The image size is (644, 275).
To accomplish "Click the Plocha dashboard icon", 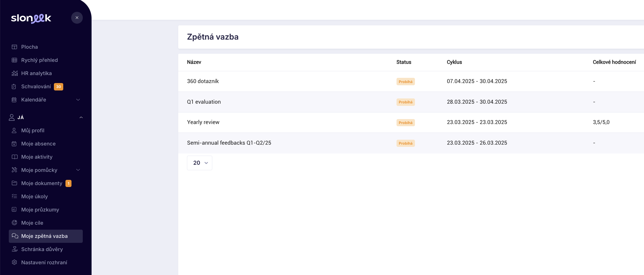I will (x=14, y=47).
